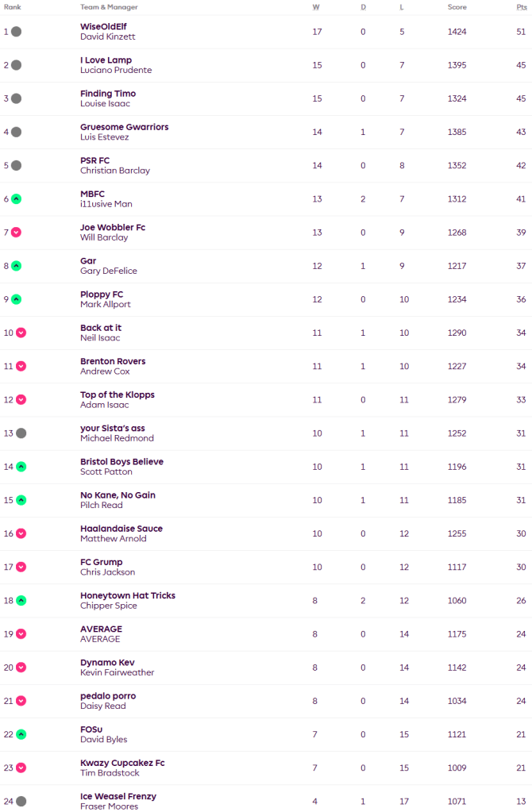Click the pink down-arrow icon beside Back at it
This screenshot has height=812, width=532.
[21, 333]
